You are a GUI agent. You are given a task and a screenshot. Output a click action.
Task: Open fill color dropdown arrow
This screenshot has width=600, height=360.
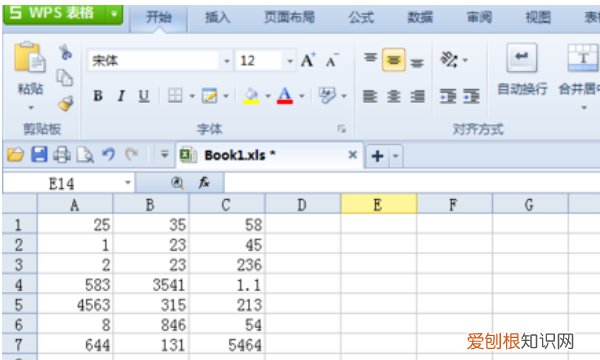pyautogui.click(x=268, y=96)
